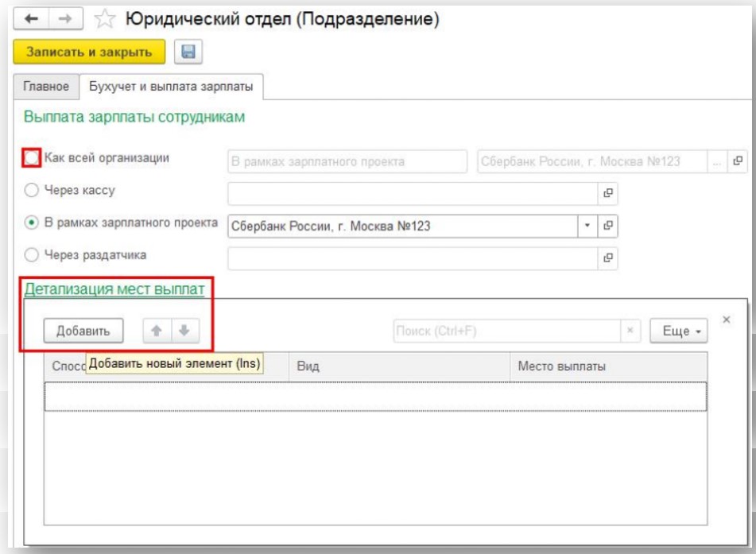
Task: Click into the Поиск (Ctrl+F) search field
Action: tap(506, 331)
